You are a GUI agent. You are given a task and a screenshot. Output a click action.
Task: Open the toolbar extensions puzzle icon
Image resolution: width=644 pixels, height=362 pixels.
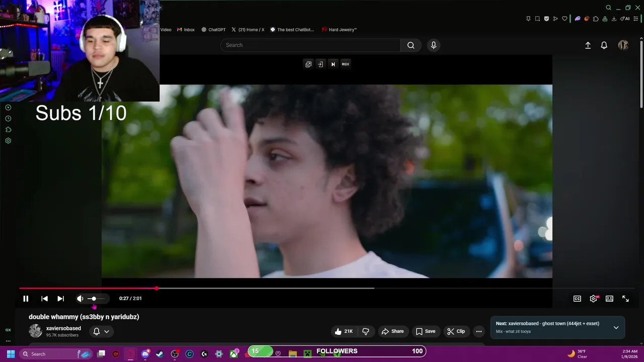596,19
